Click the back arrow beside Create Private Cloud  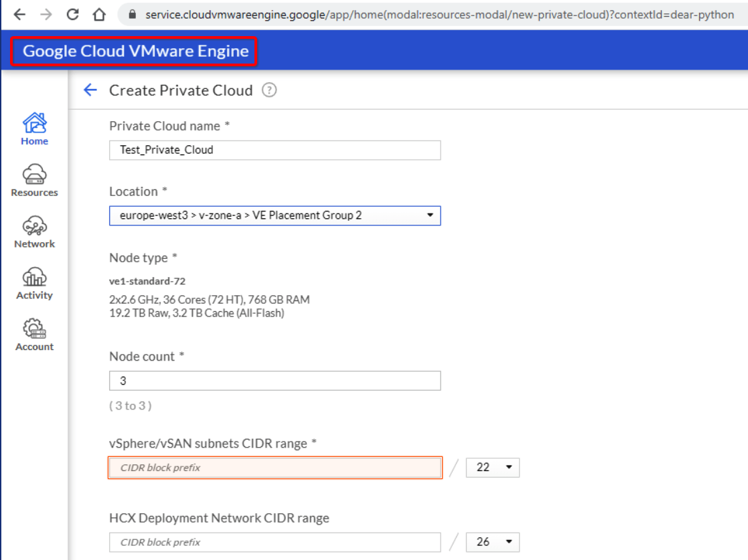[90, 90]
